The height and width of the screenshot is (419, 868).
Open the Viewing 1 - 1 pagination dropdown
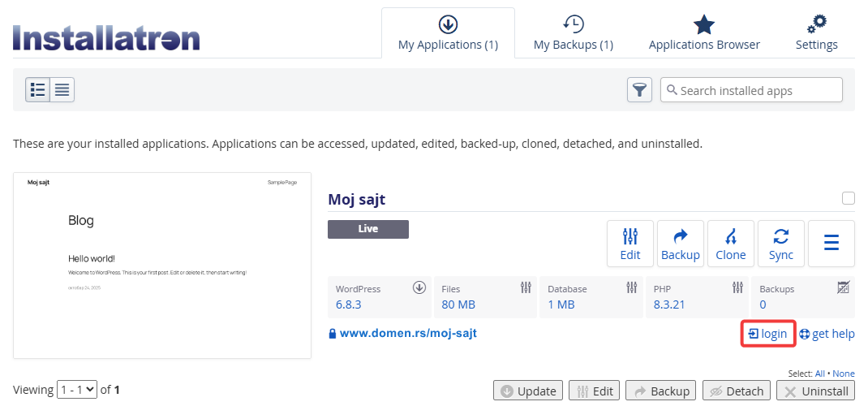pos(77,390)
